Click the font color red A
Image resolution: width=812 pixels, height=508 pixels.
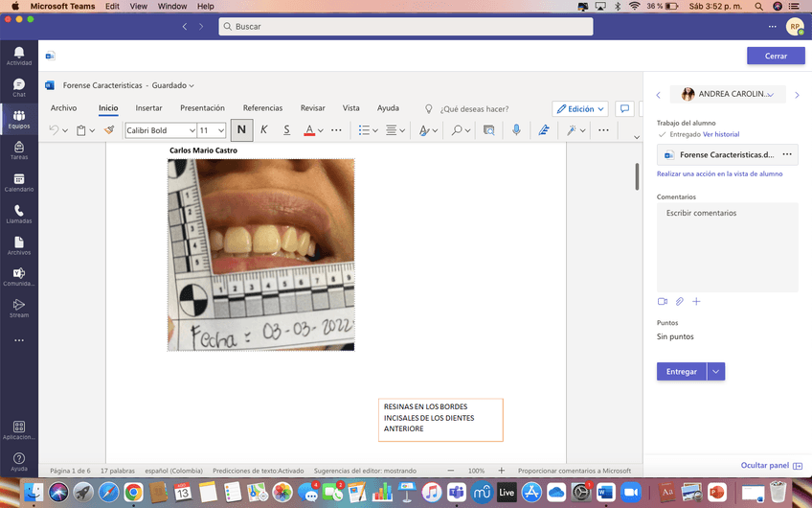pyautogui.click(x=309, y=130)
